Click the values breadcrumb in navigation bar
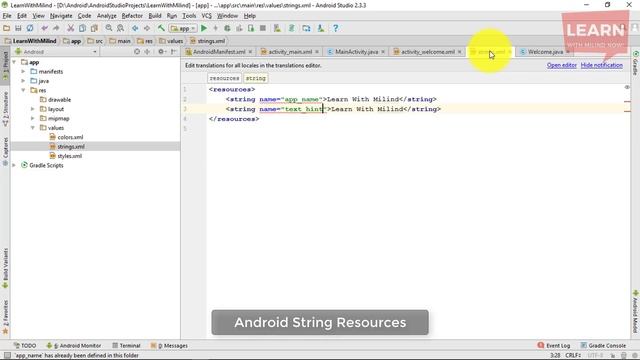 [x=171, y=41]
